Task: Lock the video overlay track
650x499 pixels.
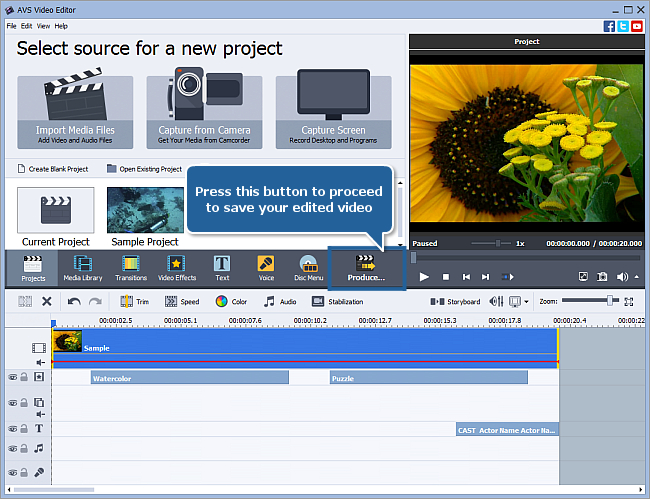Action: point(24,402)
